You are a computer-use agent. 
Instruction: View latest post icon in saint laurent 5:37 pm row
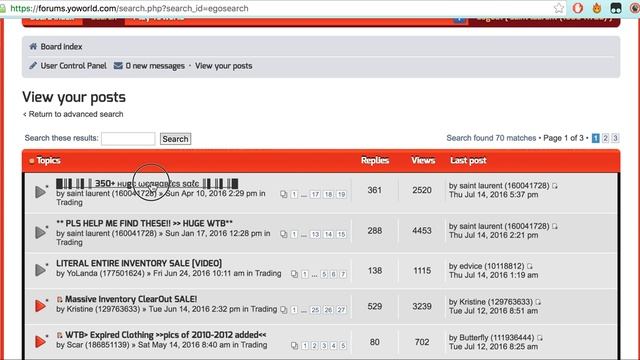pos(555,186)
